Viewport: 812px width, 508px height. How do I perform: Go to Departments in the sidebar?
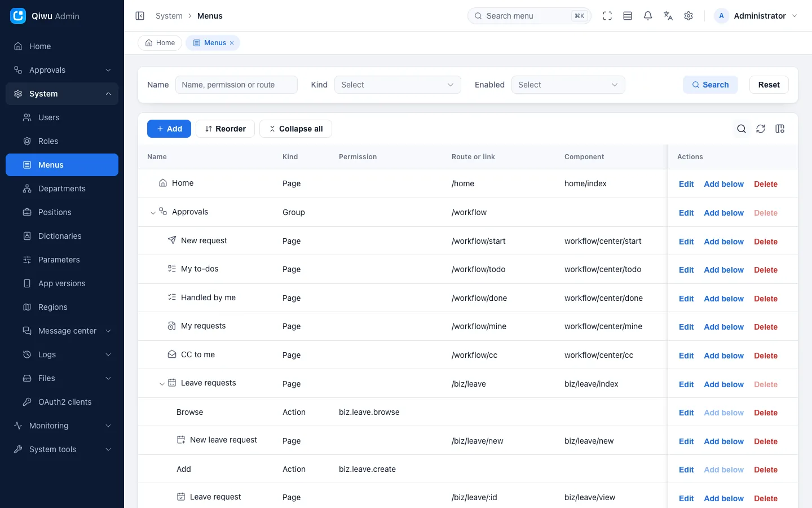(x=62, y=189)
